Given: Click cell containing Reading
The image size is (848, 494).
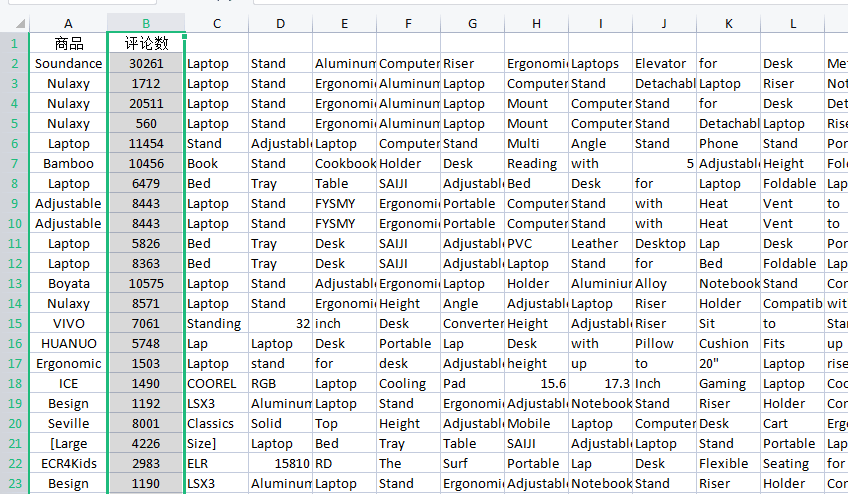Looking at the screenshot, I should point(536,163).
